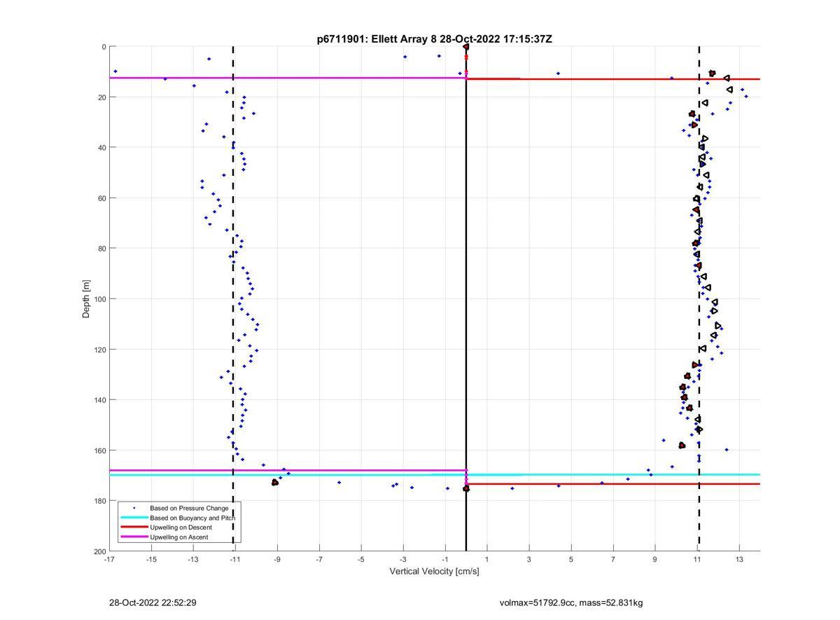Click x-axis tick label -13

click(x=193, y=559)
